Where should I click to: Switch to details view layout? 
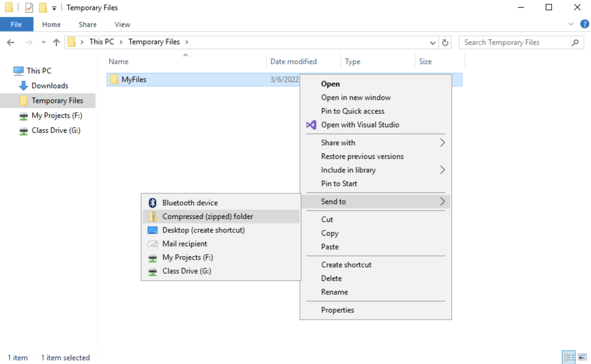(569, 357)
